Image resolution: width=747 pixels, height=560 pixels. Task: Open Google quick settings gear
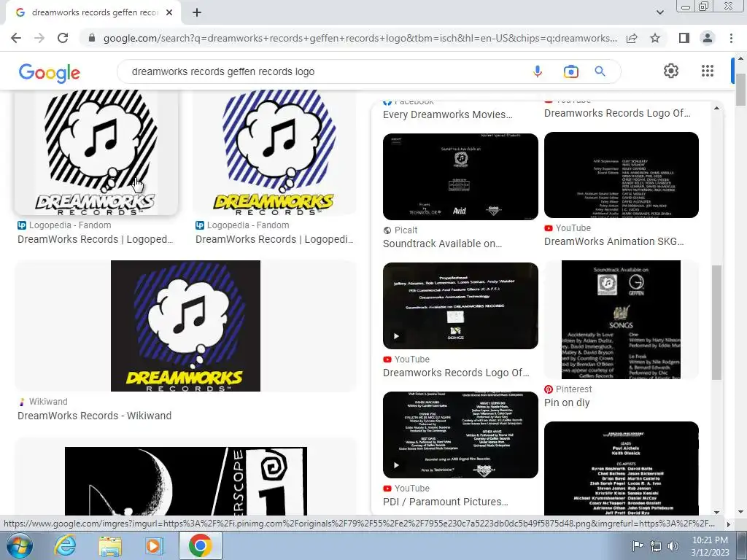671,71
